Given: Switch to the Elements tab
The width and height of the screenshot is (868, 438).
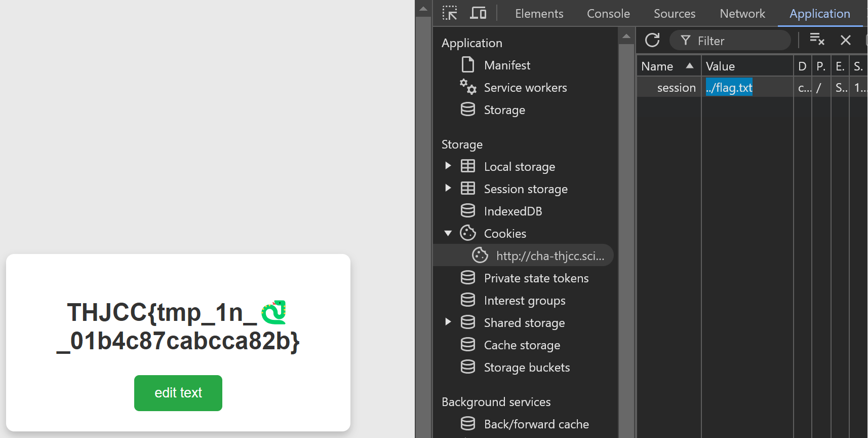Looking at the screenshot, I should click(x=539, y=14).
